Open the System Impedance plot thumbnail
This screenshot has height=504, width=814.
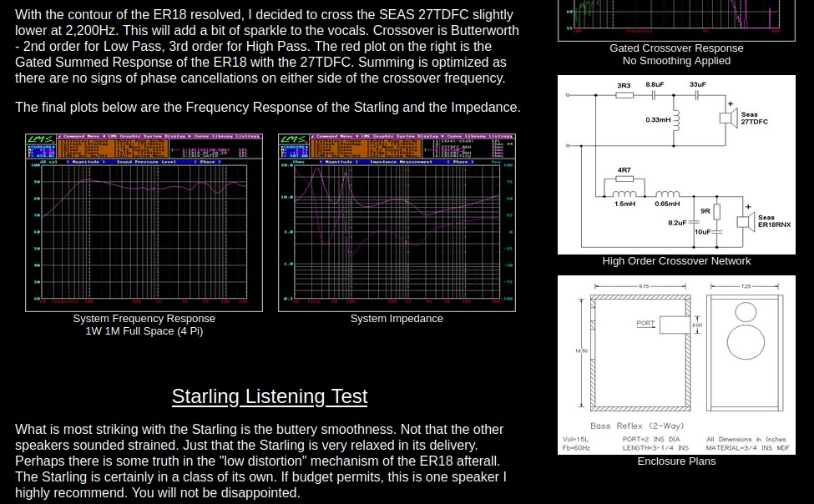click(397, 223)
